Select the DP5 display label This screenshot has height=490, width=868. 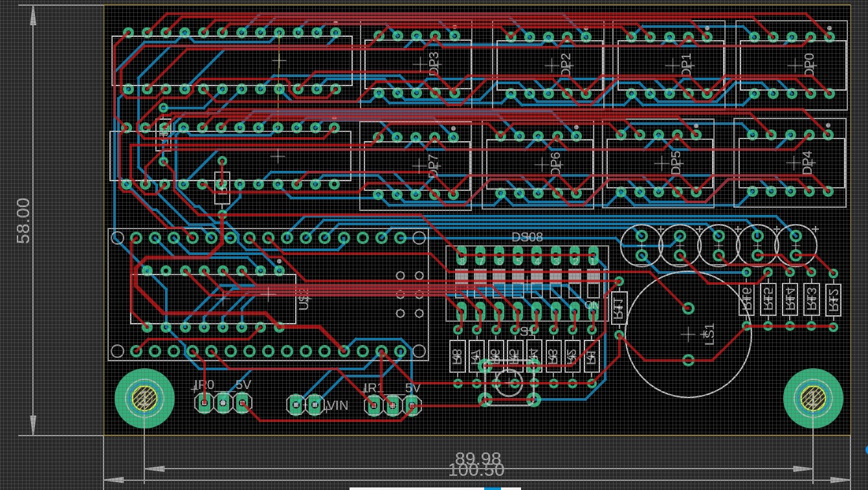point(676,162)
